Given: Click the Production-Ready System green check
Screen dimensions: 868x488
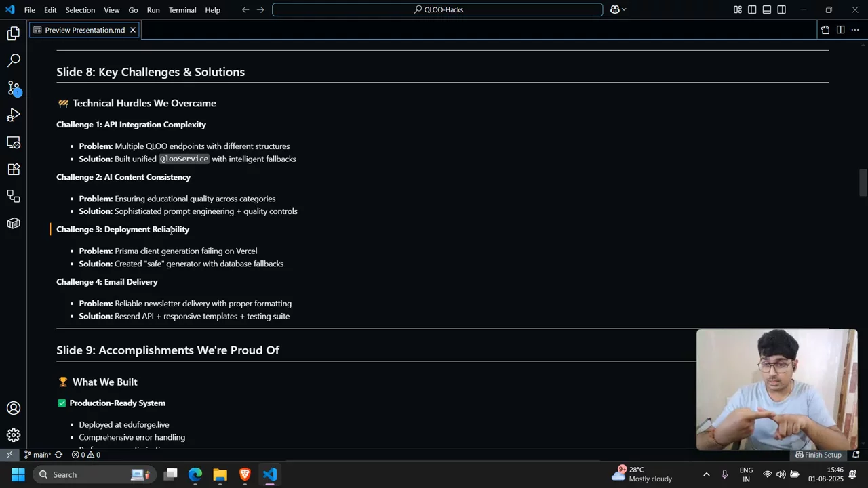Looking at the screenshot, I should click(x=62, y=403).
